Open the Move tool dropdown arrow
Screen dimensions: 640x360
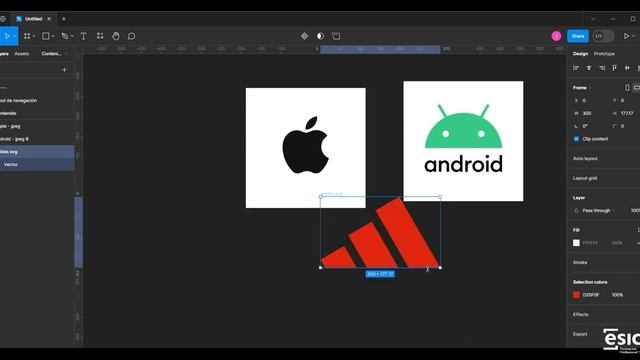(15, 36)
